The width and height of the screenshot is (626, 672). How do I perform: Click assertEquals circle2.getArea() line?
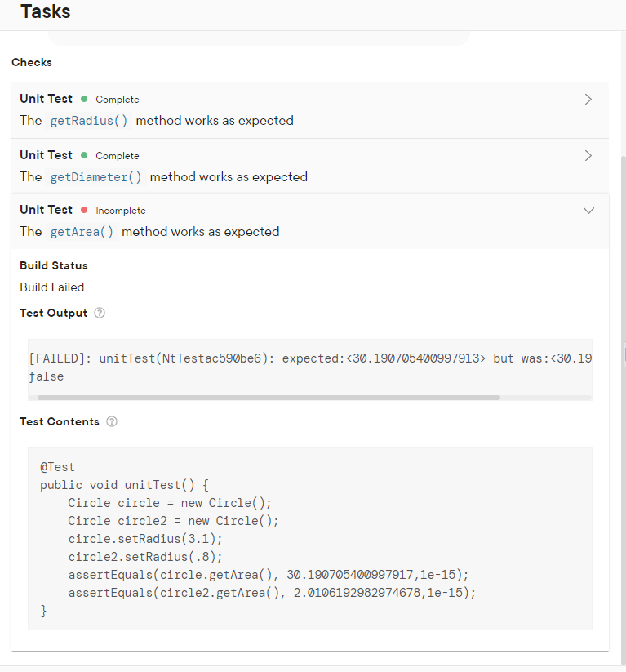point(272,593)
